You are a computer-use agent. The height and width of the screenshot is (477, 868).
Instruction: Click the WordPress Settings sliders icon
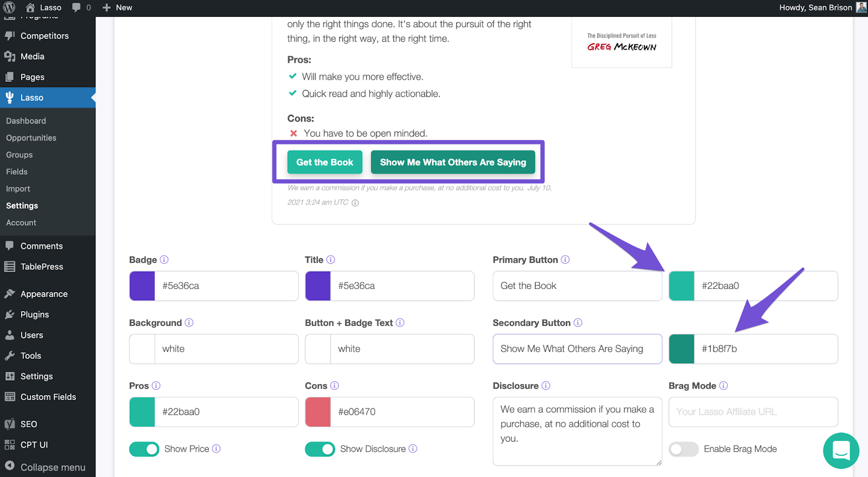tap(9, 376)
